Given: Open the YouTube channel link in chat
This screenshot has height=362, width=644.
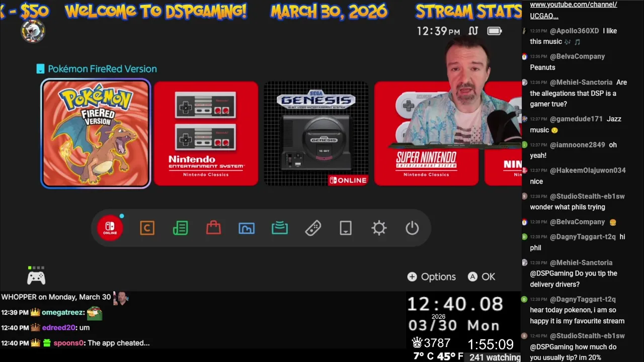Looking at the screenshot, I should click(x=574, y=10).
